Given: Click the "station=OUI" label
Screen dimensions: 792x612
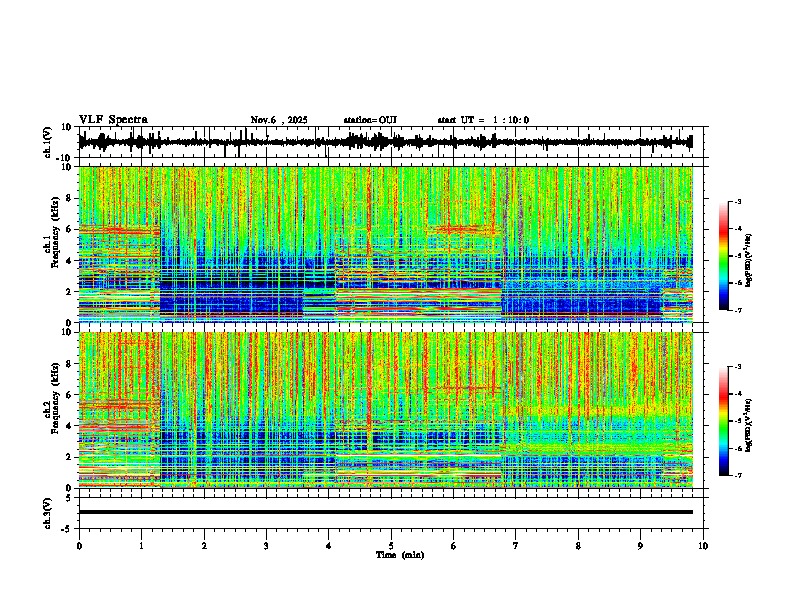Looking at the screenshot, I should 370,120.
